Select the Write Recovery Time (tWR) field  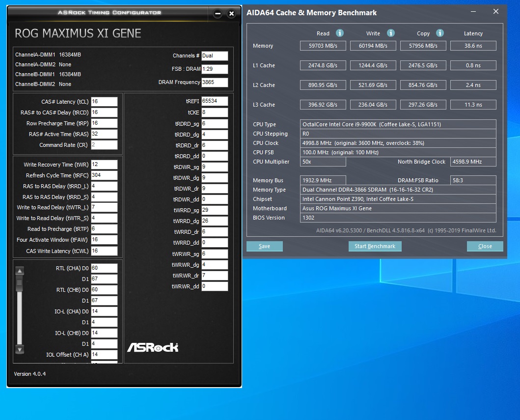click(x=104, y=165)
